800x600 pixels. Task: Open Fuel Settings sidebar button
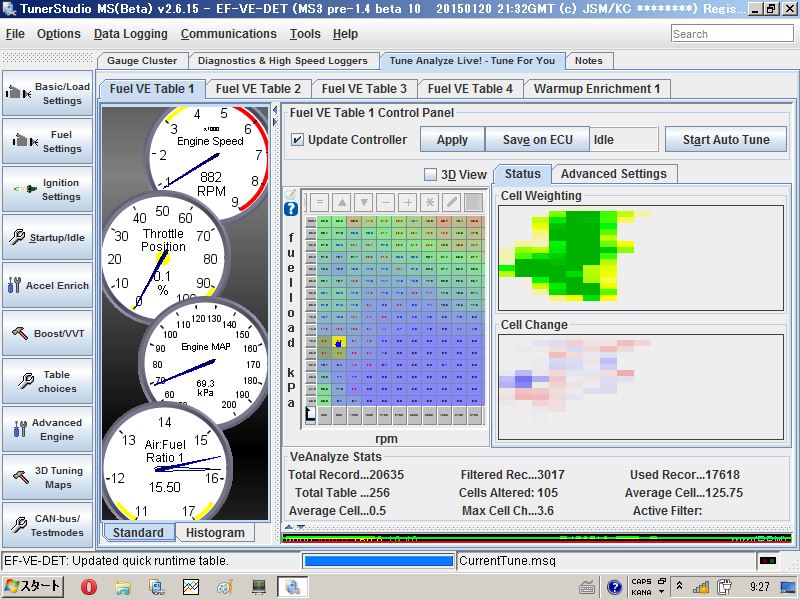47,141
